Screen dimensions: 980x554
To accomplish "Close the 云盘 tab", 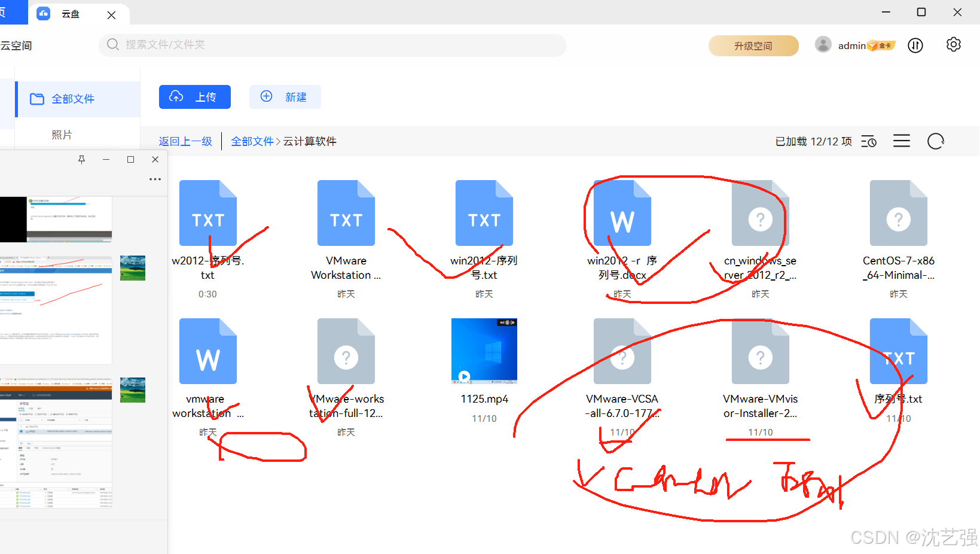I will (112, 15).
